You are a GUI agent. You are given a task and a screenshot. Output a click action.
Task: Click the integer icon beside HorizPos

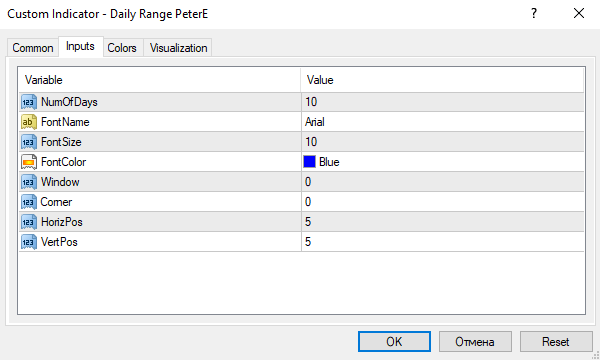point(29,222)
